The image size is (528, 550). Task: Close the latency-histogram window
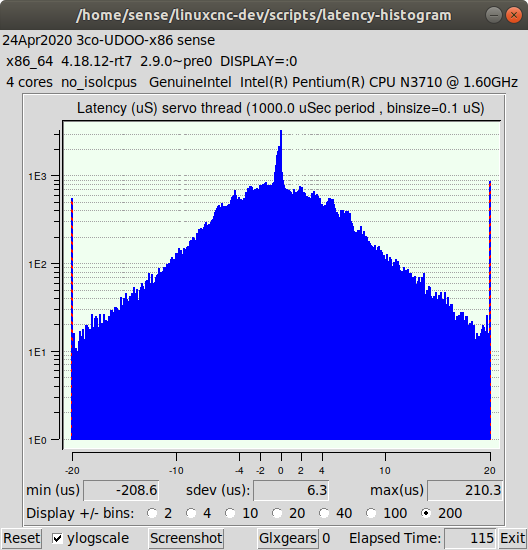click(x=514, y=15)
